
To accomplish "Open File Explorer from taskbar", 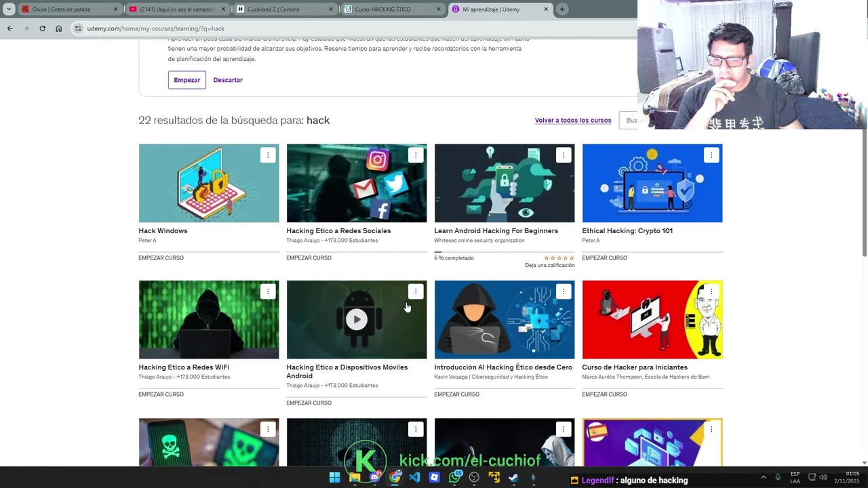I will point(355,478).
